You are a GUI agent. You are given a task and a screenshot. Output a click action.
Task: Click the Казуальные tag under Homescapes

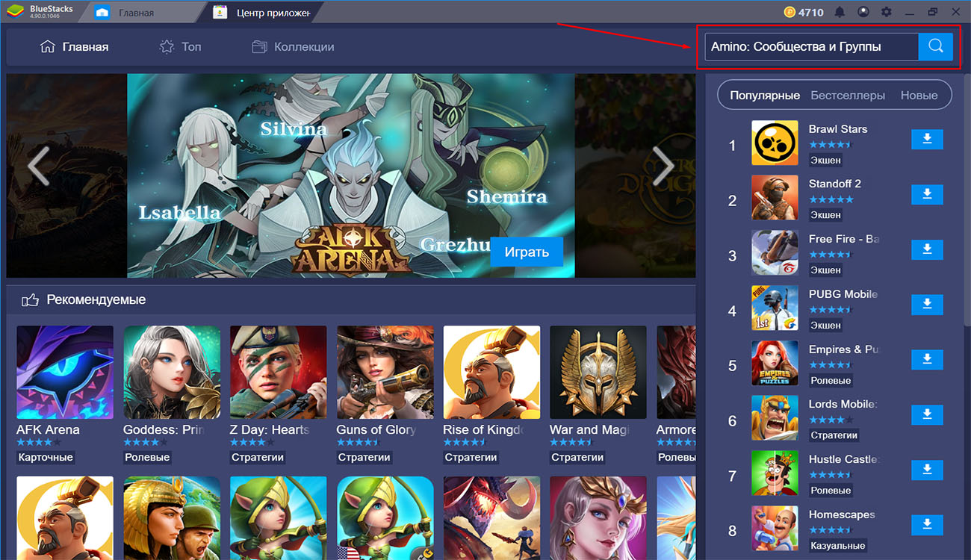pyautogui.click(x=838, y=546)
